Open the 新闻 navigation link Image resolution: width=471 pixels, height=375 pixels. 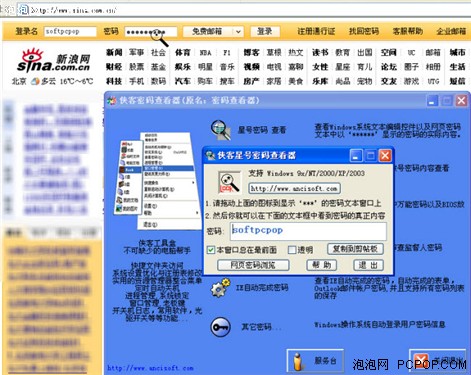(114, 52)
